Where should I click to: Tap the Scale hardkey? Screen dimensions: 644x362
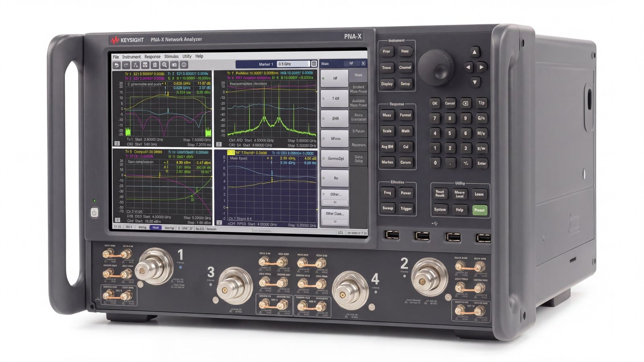pyautogui.click(x=387, y=131)
